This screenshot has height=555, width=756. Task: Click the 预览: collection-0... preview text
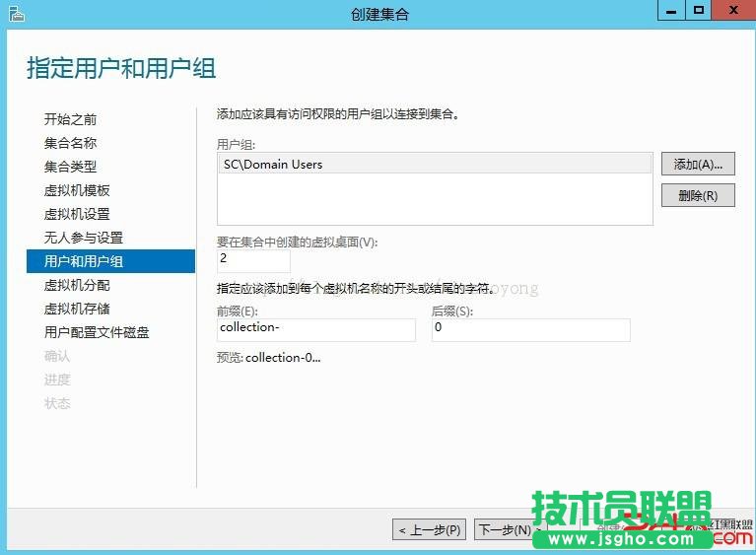tap(268, 358)
